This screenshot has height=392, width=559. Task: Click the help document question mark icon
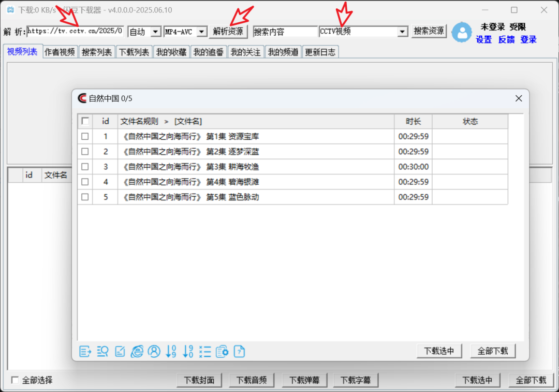[x=239, y=352]
